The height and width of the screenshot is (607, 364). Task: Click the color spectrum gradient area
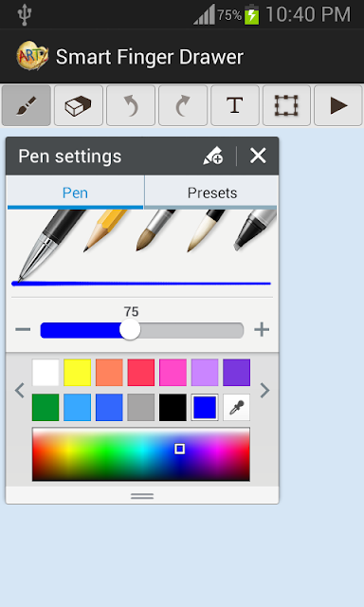(x=141, y=454)
